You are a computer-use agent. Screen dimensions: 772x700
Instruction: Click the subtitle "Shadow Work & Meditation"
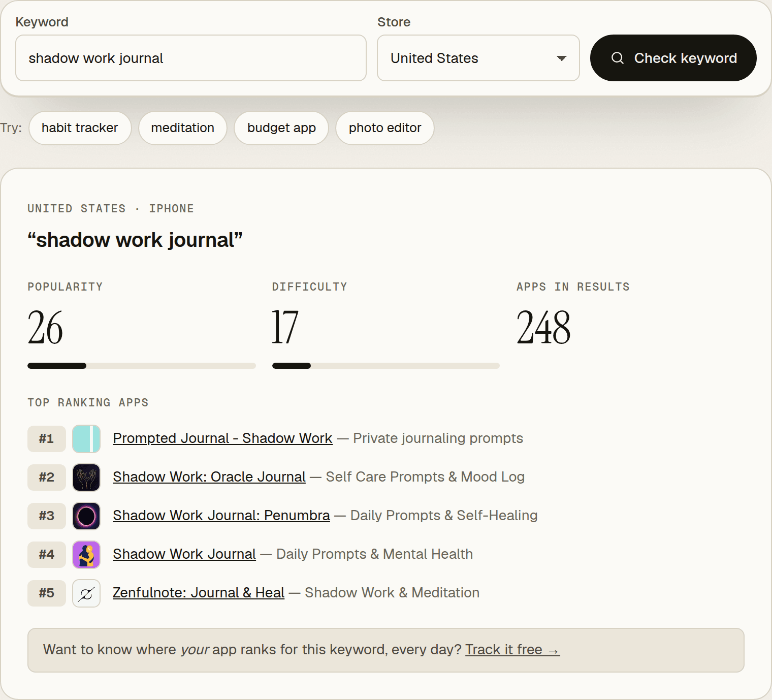click(392, 592)
